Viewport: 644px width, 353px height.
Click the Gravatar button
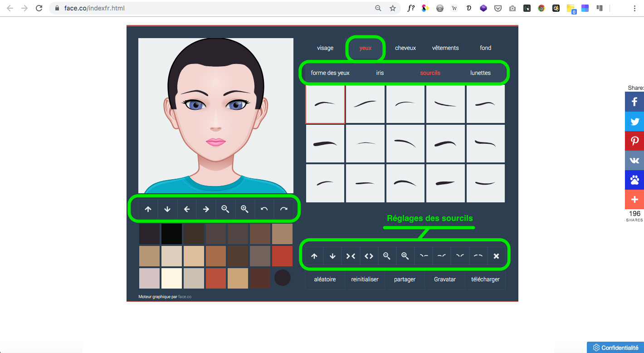pyautogui.click(x=445, y=279)
